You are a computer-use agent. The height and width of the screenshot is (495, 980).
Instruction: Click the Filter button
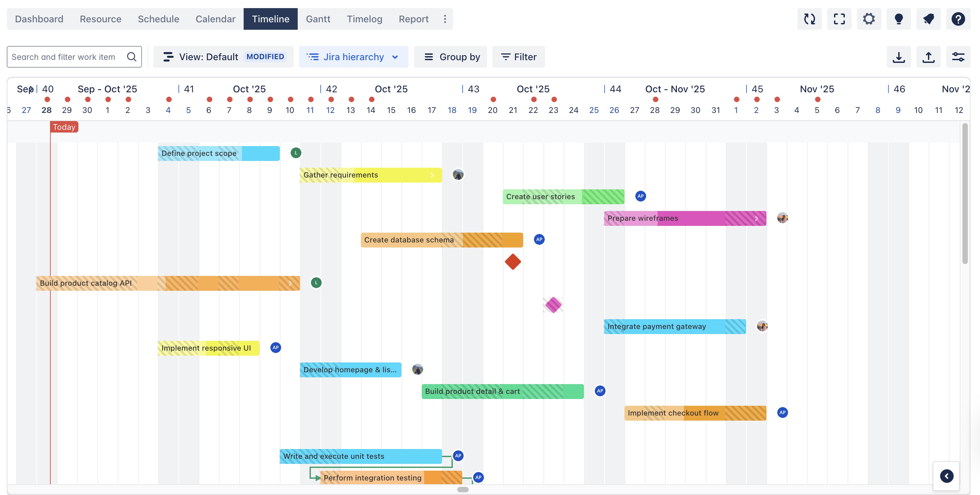point(518,57)
